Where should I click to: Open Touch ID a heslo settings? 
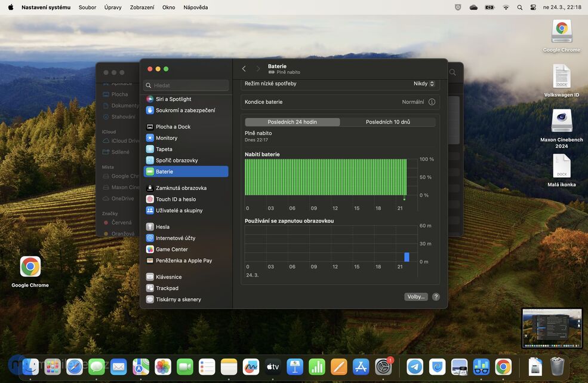tap(175, 199)
